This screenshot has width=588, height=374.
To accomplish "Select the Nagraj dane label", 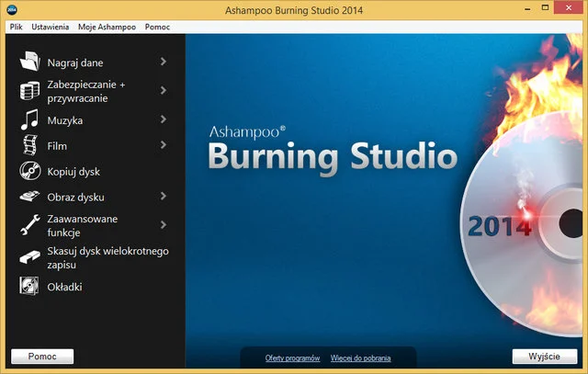I will (75, 62).
